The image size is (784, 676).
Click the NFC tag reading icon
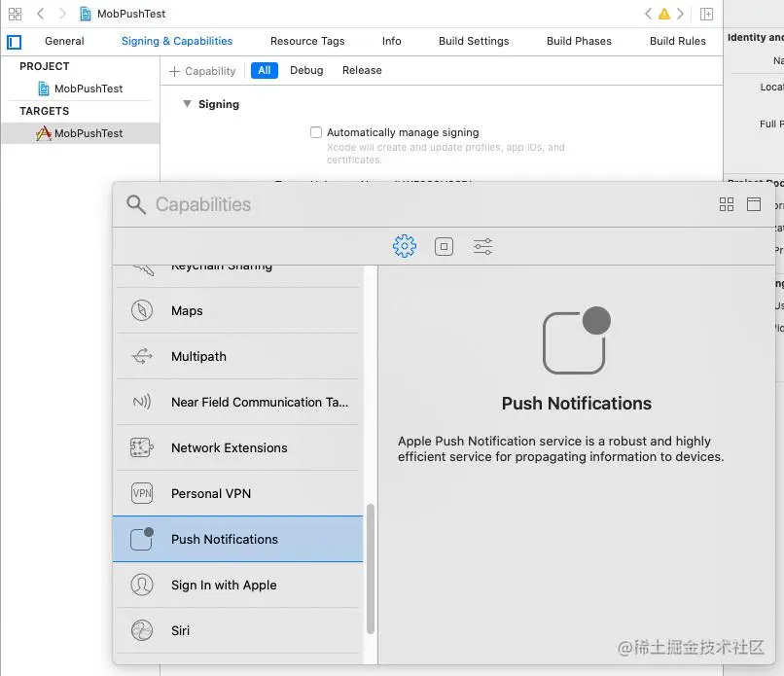[142, 402]
